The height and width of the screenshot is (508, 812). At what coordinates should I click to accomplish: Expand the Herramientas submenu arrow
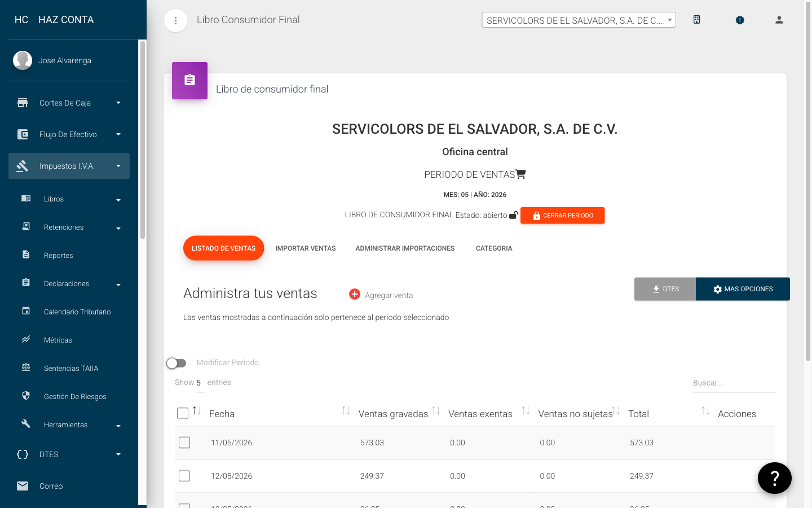[118, 426]
